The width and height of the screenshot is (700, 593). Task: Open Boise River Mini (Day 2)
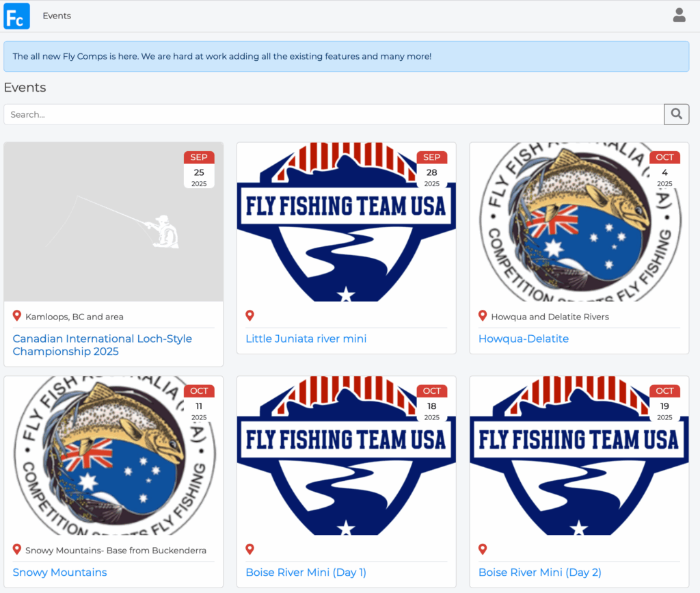pos(540,572)
